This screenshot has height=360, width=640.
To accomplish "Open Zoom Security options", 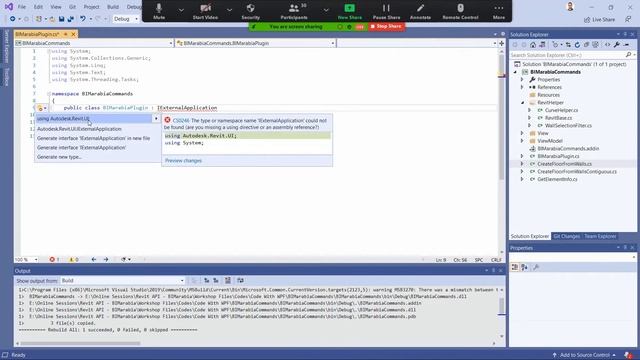I will pos(250,11).
